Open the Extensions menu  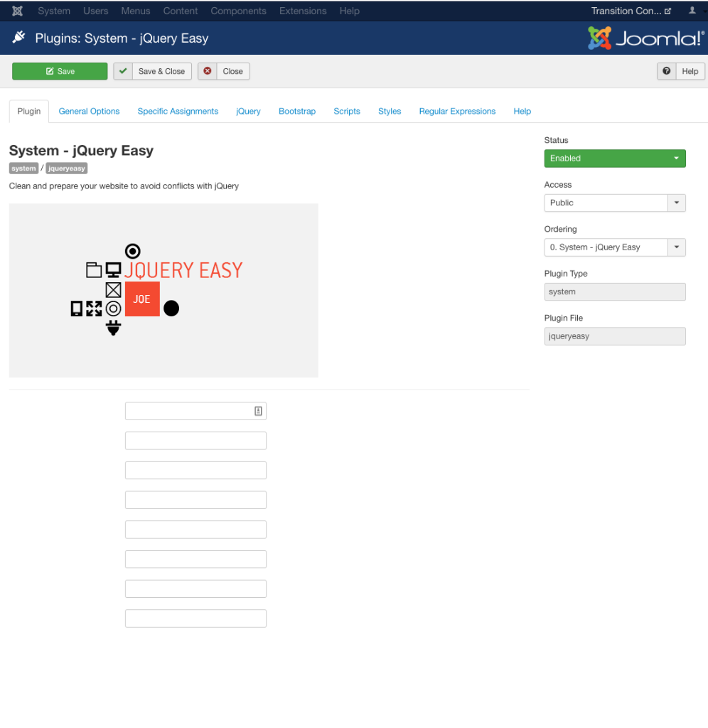[x=303, y=11]
